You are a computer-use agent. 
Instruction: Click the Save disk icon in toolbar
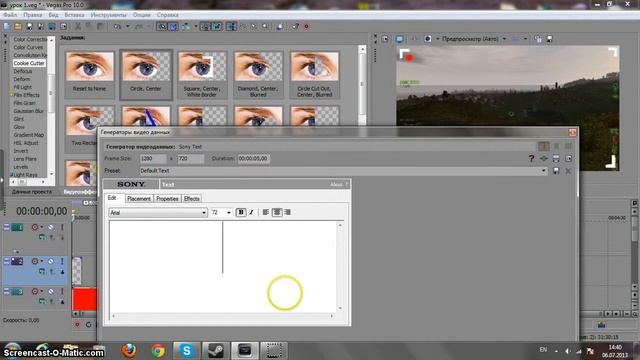tap(29, 27)
